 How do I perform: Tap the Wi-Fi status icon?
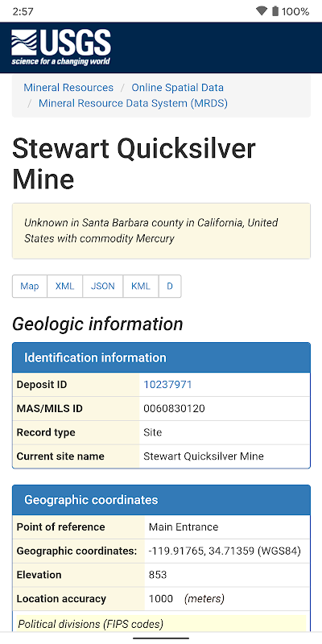click(x=261, y=11)
